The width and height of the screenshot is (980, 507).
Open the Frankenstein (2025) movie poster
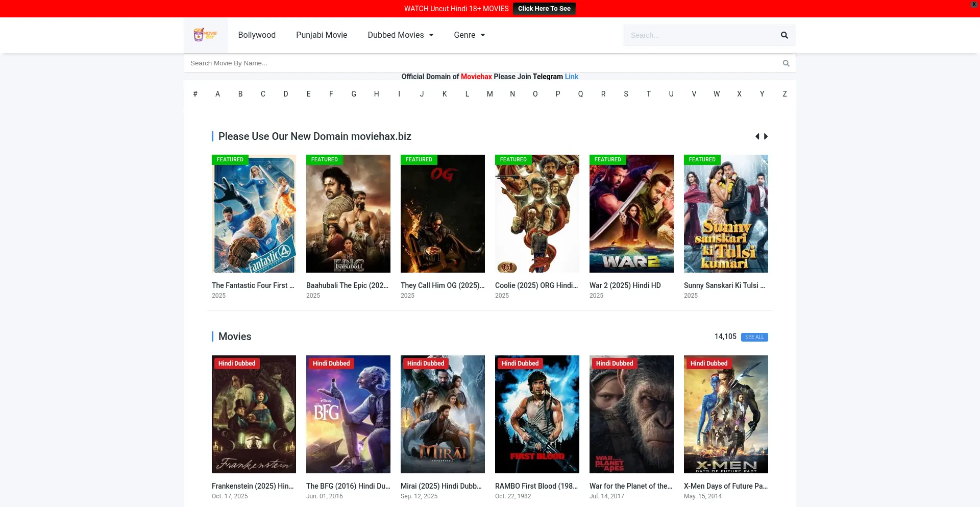254,414
